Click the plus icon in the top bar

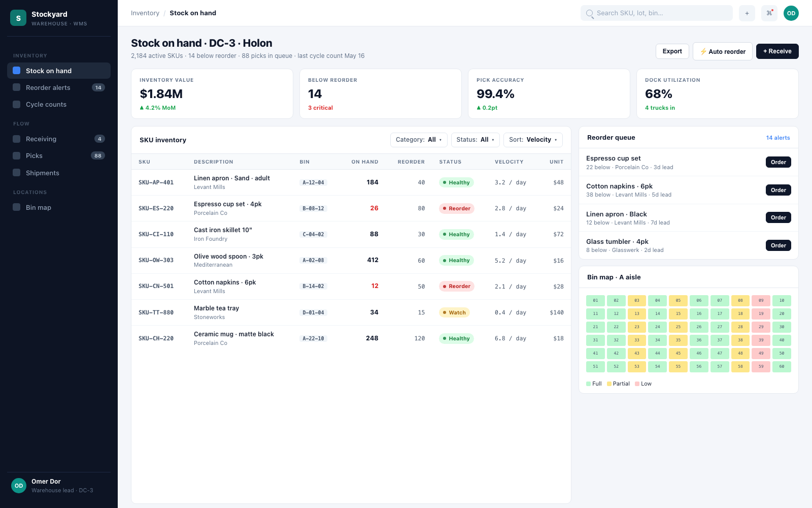point(747,13)
